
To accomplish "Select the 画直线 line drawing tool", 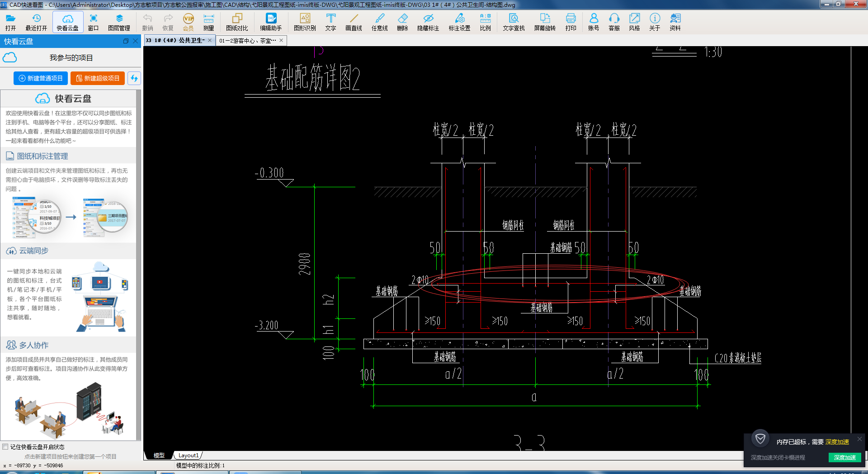I will click(x=354, y=22).
